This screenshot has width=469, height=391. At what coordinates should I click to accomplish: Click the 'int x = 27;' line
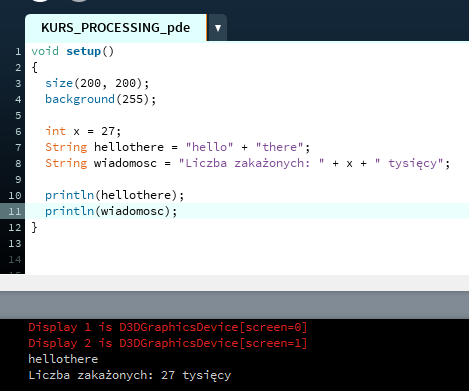[x=83, y=131]
